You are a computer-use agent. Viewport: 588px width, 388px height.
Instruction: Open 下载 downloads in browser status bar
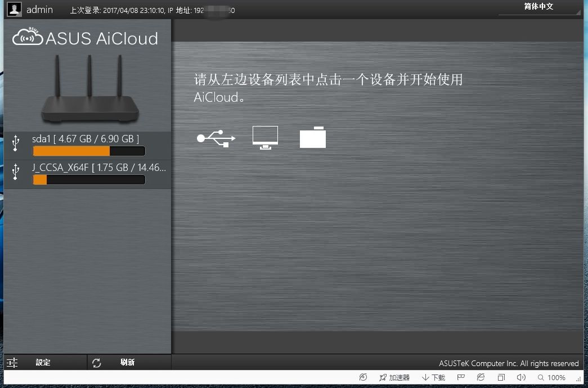433,377
